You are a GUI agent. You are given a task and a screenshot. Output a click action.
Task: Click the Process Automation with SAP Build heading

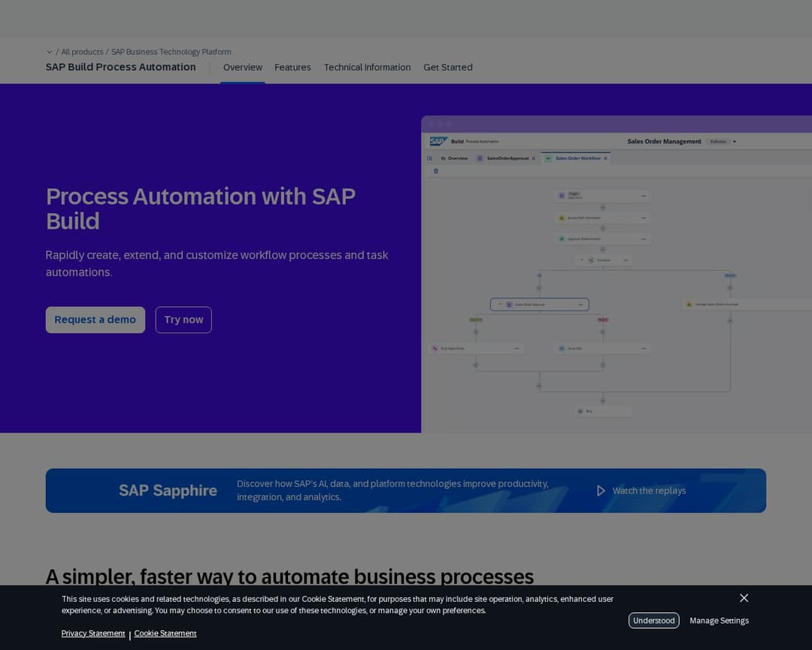click(x=201, y=209)
